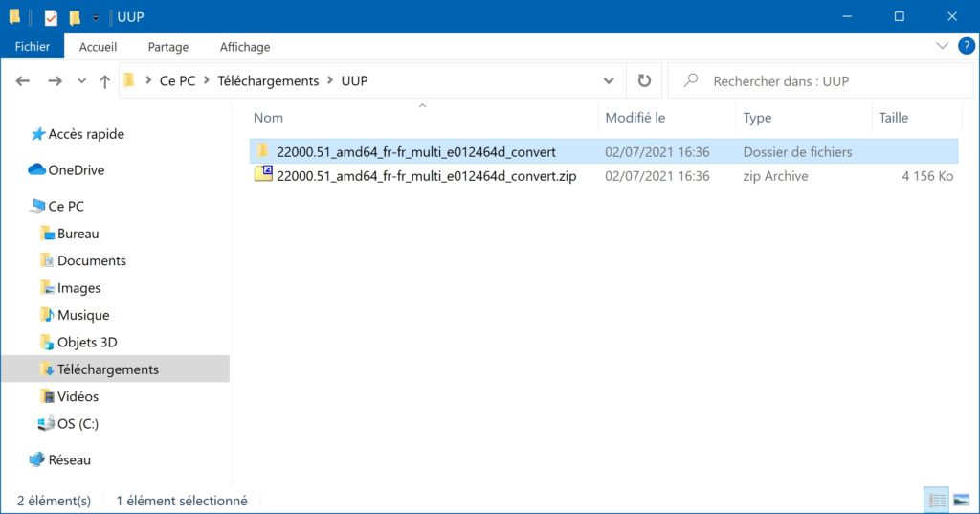Sort by the Nom column header
This screenshot has height=514, width=980.
pyautogui.click(x=268, y=118)
